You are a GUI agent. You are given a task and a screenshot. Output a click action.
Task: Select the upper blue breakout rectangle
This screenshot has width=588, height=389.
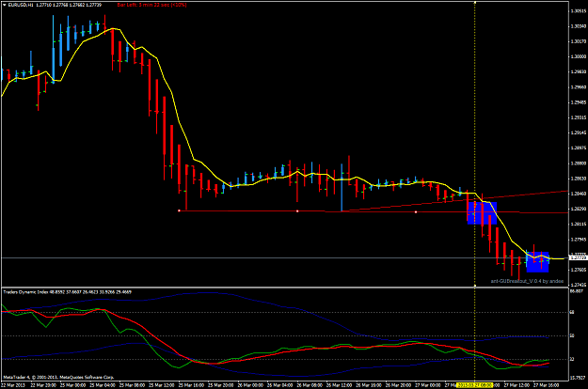click(482, 213)
